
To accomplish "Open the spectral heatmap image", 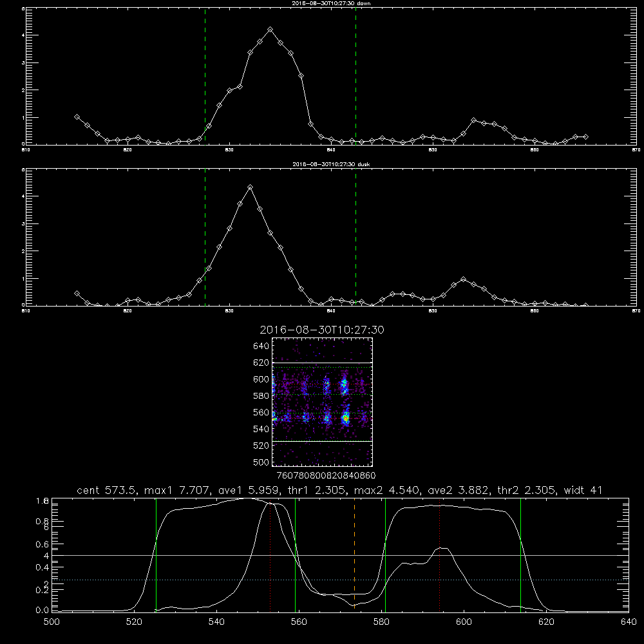I will coord(323,402).
